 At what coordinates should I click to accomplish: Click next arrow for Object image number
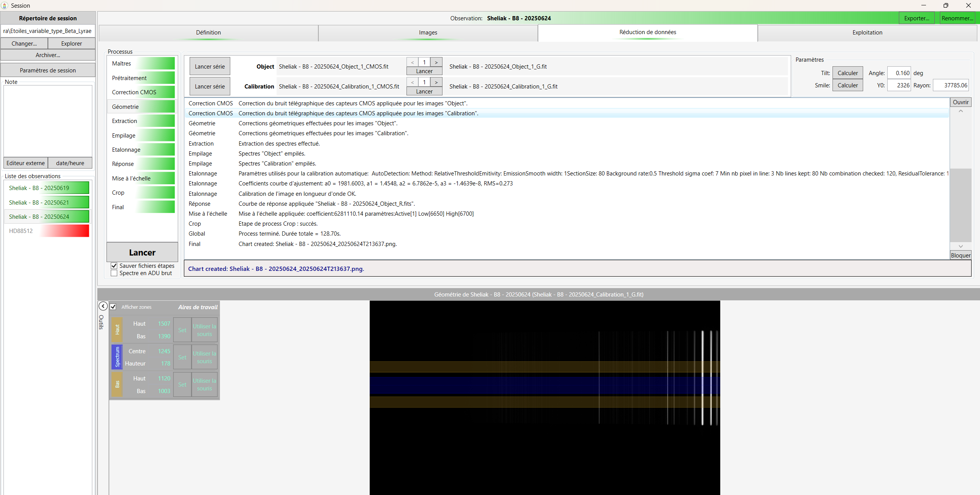click(x=436, y=62)
